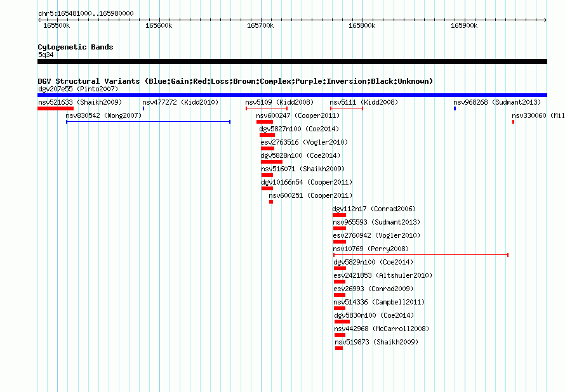Select the red nsv521633 loss bar
Image resolution: width=565 pixels, height=392 pixels.
pos(55,108)
